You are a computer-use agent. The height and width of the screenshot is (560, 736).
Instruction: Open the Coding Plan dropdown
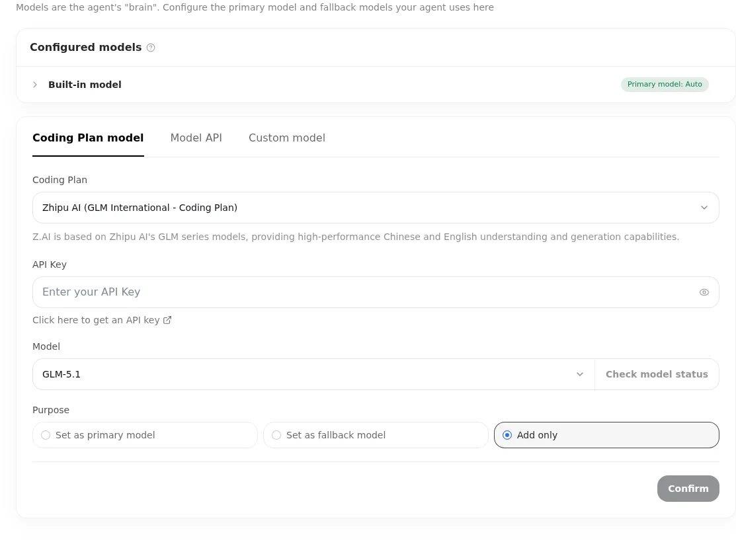point(376,208)
